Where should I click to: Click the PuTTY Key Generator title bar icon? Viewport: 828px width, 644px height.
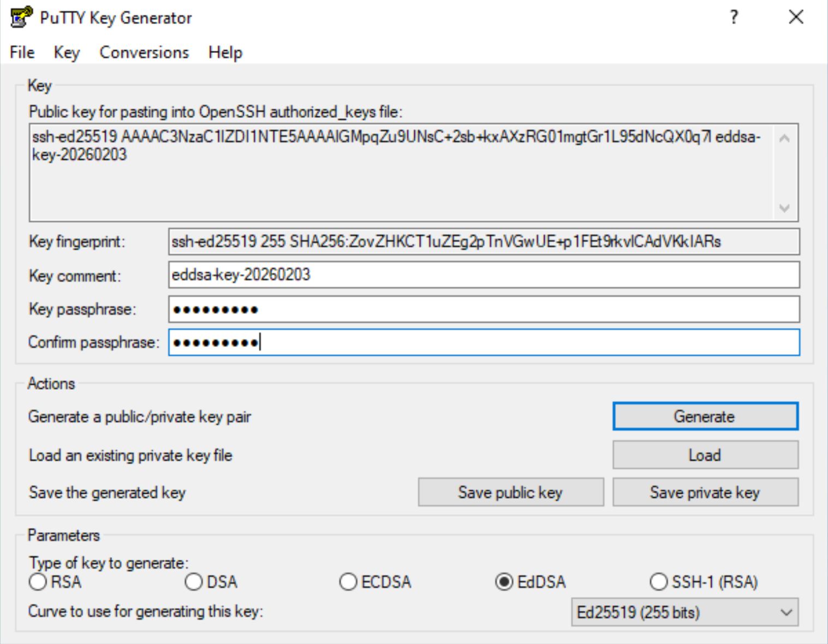point(21,17)
